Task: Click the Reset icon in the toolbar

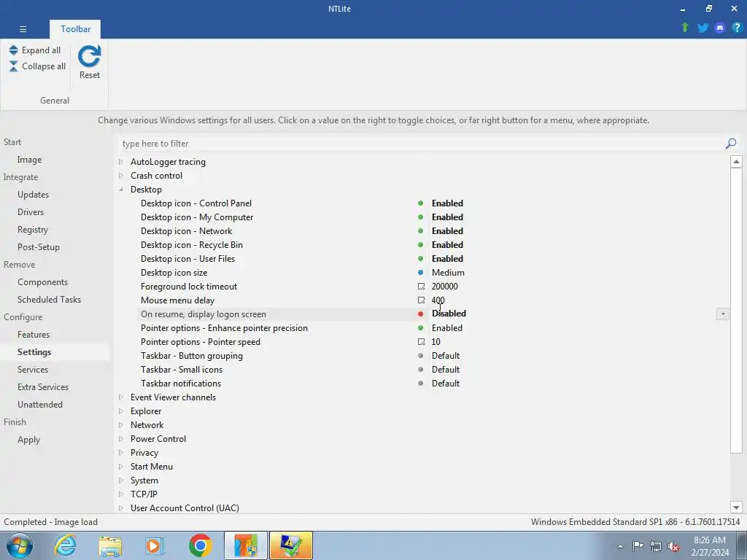Action: point(90,56)
